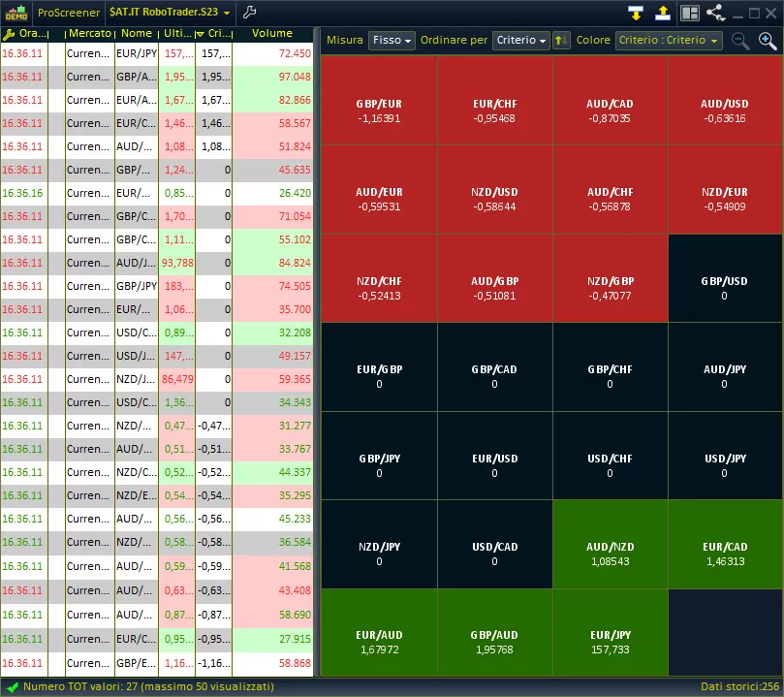Click the DEMO chart logo icon
Screen dimensions: 784x697
[16, 13]
